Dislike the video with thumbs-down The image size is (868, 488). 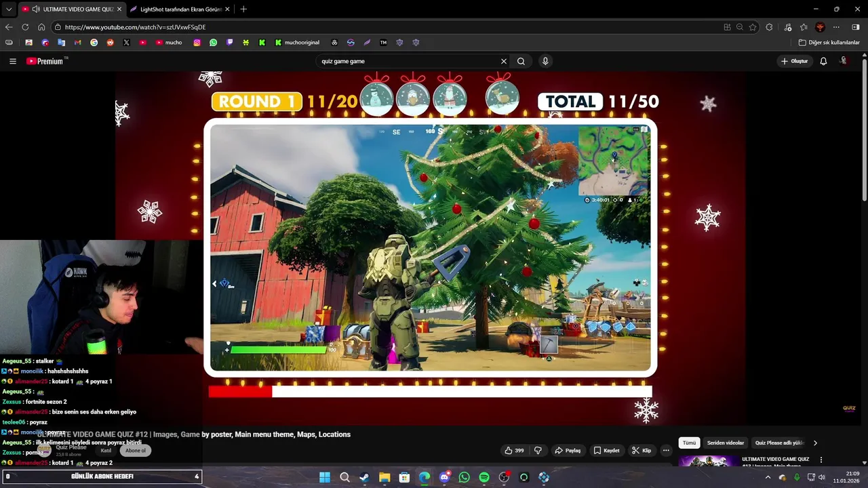pyautogui.click(x=538, y=450)
